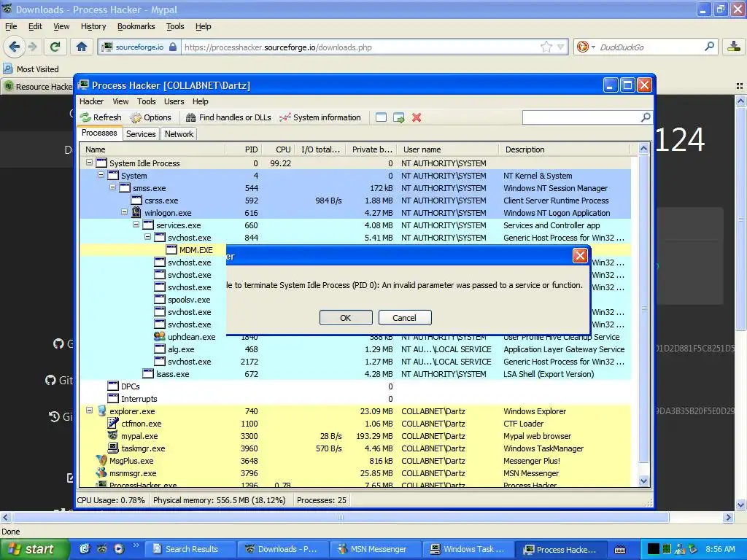Reload the page in Mypal
The image size is (747, 560).
tap(55, 47)
